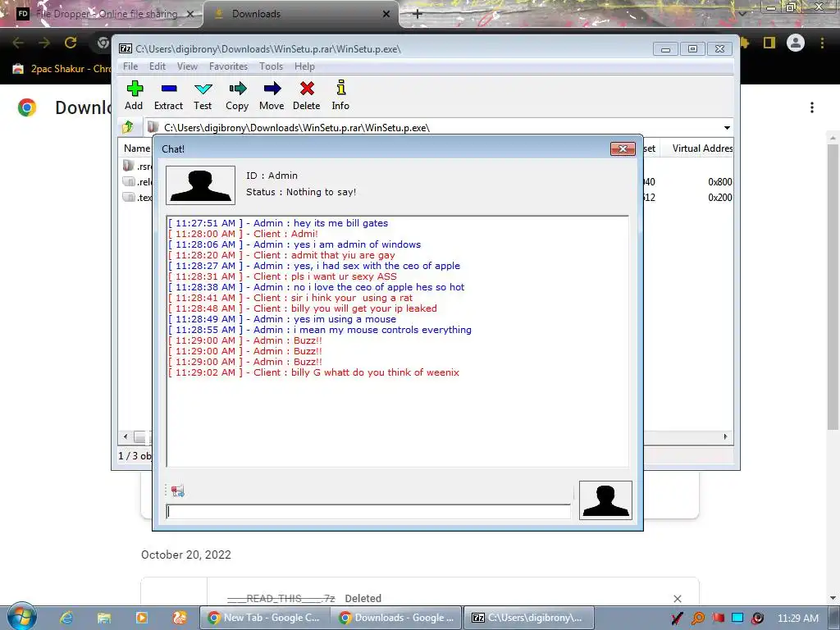
Task: Open the Windows Start button
Action: click(21, 617)
